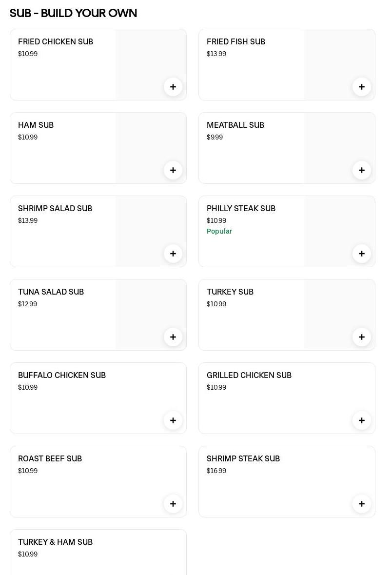Screen dimensions: 392x575
Task: Click the Popular tag on Philly Steak
Action: (x=219, y=231)
